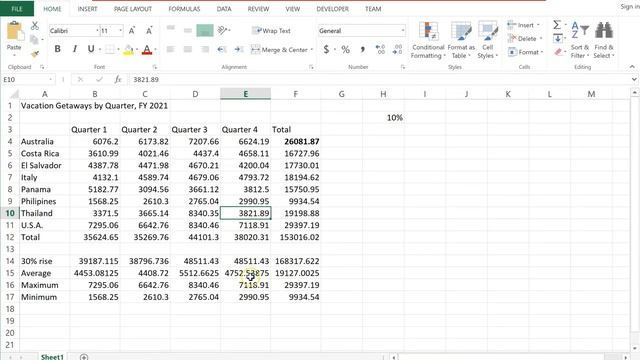Switch to PAGE LAYOUT tab
The image size is (640, 360).
[x=133, y=9]
